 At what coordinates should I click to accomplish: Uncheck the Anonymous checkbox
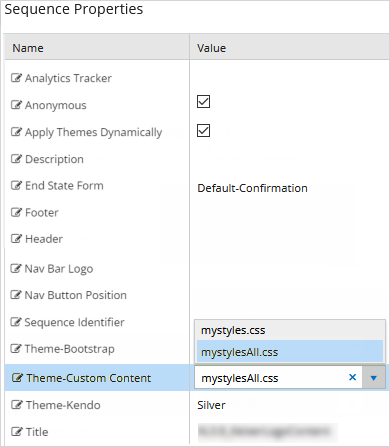click(x=203, y=101)
